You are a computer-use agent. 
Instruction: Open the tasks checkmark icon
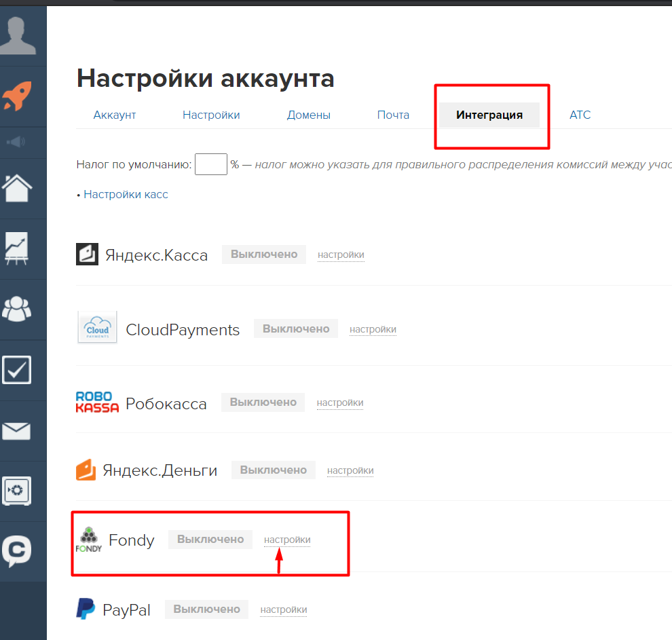[17, 370]
